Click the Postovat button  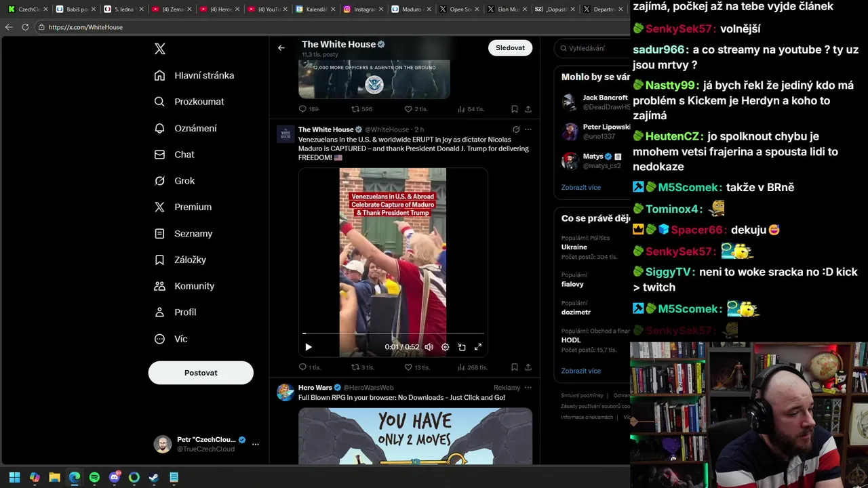(x=201, y=373)
